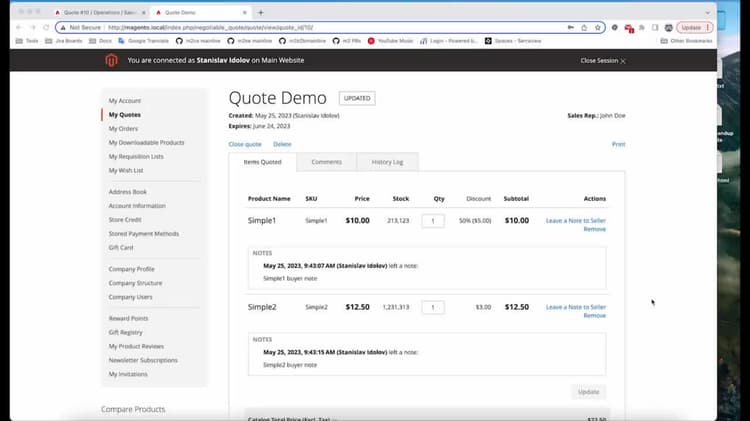Viewport: 750px width, 421px height.
Task: Toggle the browser side panel icon
Action: [655, 28]
